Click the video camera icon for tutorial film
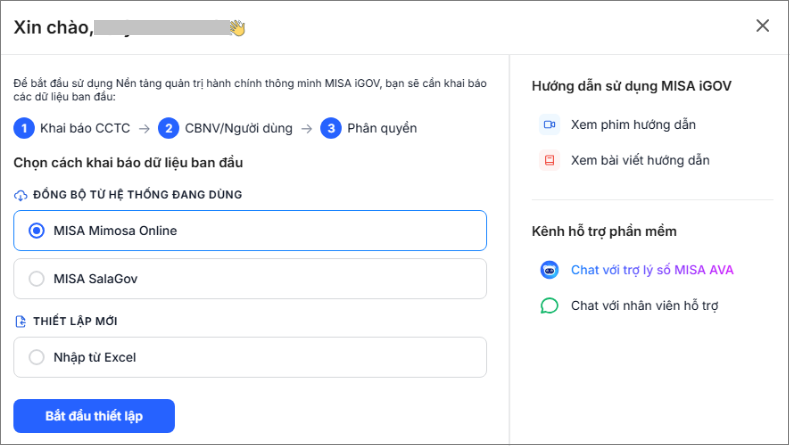790x446 pixels. point(549,124)
